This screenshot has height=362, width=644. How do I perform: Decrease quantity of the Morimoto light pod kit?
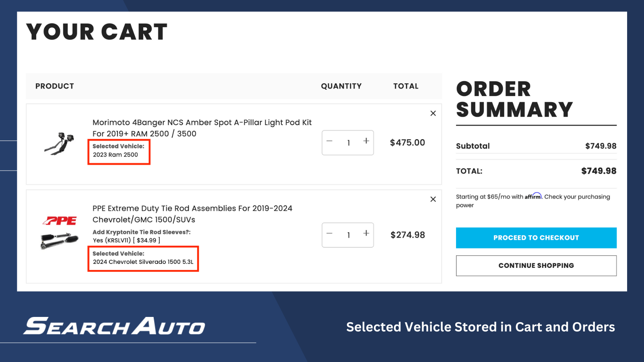(x=329, y=141)
